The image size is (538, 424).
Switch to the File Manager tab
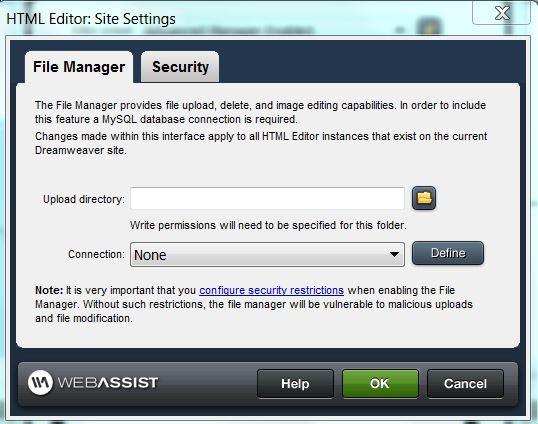pyautogui.click(x=79, y=67)
